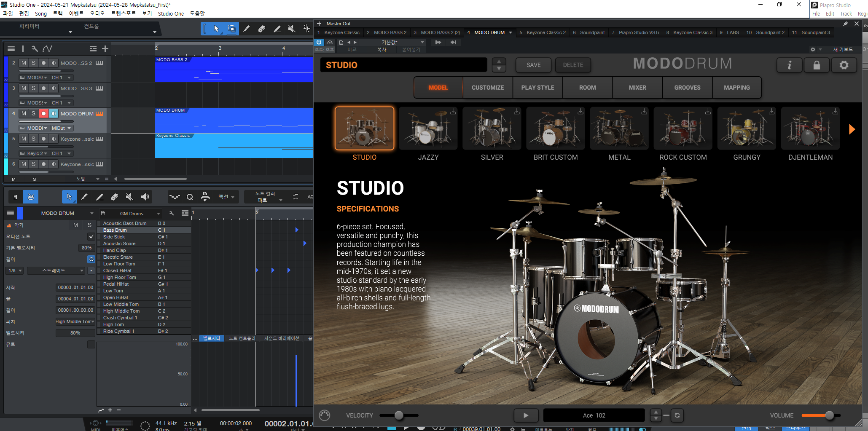
Task: Click the 복사 button in plugin header
Action: 382,49
